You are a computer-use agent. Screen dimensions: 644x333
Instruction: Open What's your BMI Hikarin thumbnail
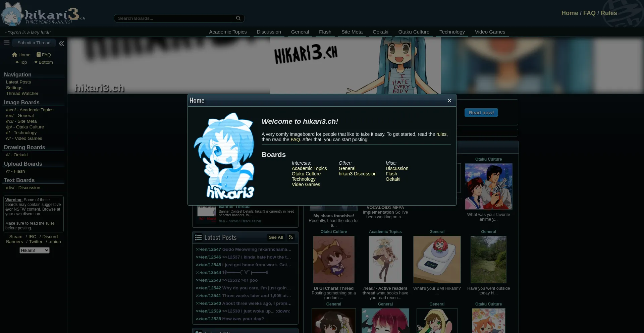click(x=437, y=260)
